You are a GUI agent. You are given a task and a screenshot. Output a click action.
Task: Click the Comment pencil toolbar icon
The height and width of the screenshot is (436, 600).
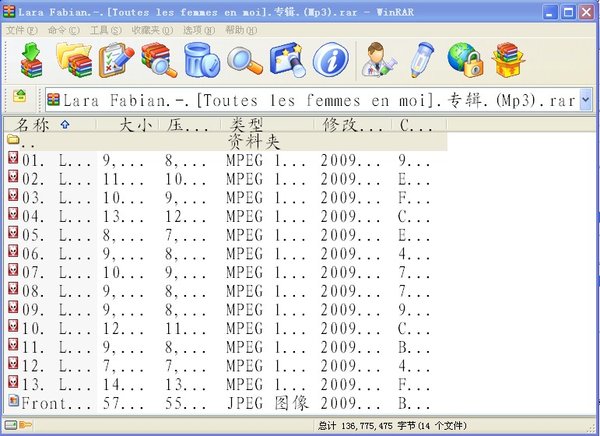(422, 60)
